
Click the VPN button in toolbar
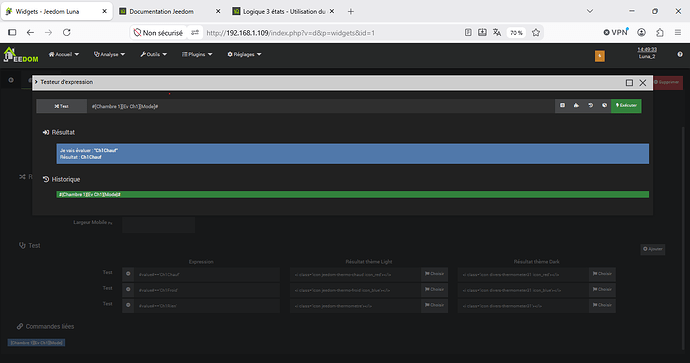616,33
